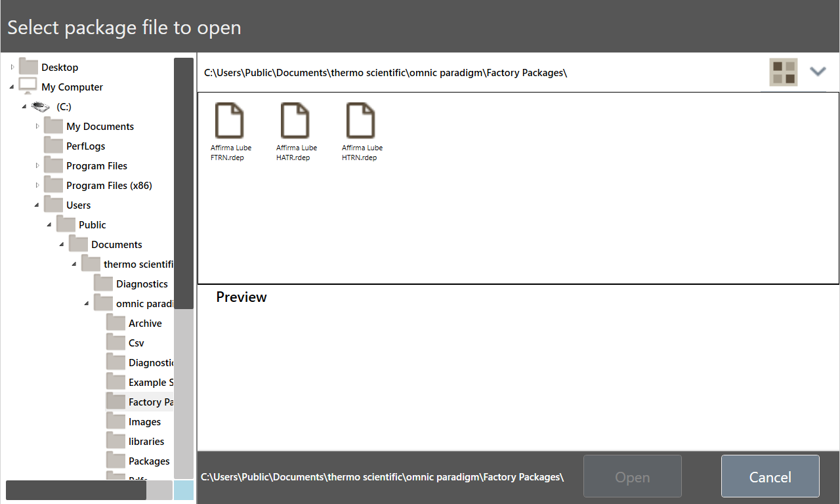The height and width of the screenshot is (504, 840).
Task: Open the view options dropdown chevron
Action: tap(817, 72)
